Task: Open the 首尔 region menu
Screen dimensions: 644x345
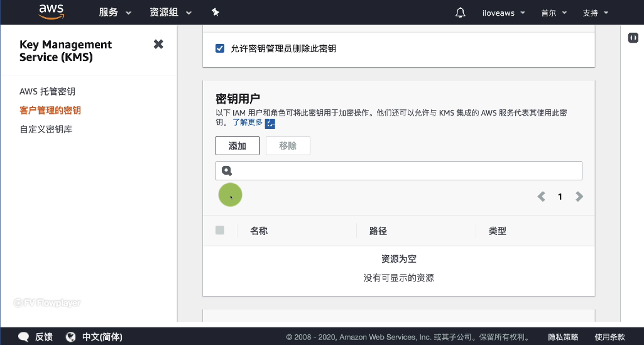Action: coord(554,13)
